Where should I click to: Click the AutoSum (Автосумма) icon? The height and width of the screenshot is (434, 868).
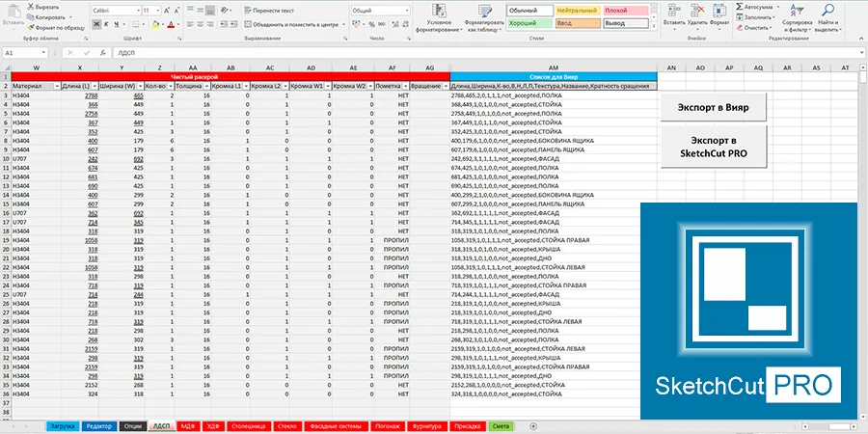[x=739, y=6]
